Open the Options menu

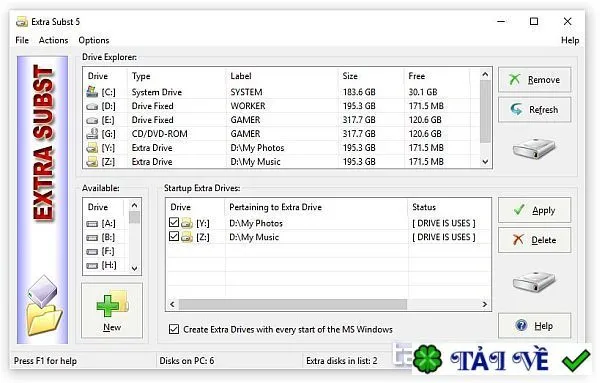pyautogui.click(x=94, y=40)
